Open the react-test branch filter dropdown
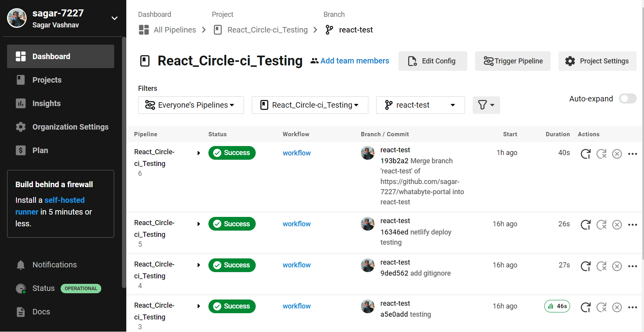The height and width of the screenshot is (332, 644). point(420,105)
